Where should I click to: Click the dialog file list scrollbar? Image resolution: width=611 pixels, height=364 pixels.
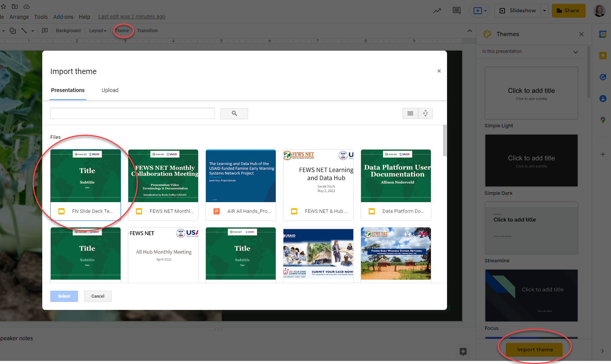[445, 140]
